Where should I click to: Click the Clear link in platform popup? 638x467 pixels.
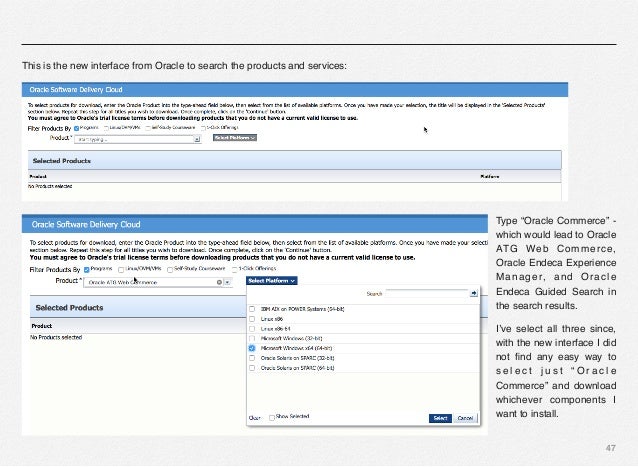coord(254,418)
